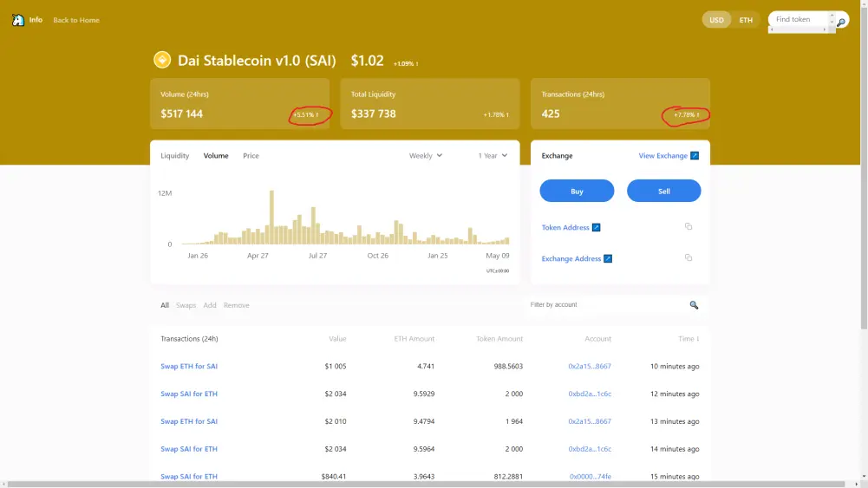Click the 988.5603 token amount cell

click(x=508, y=367)
